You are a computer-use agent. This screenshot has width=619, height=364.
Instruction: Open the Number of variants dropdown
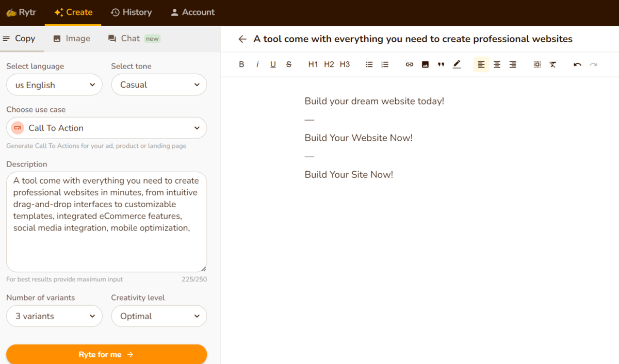(54, 316)
